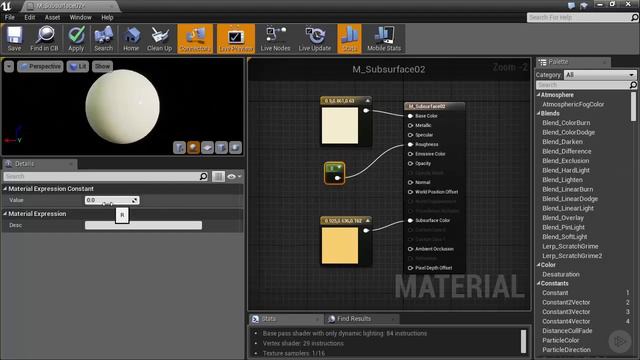Toggle Stats display button
The image size is (640, 360).
click(x=349, y=38)
